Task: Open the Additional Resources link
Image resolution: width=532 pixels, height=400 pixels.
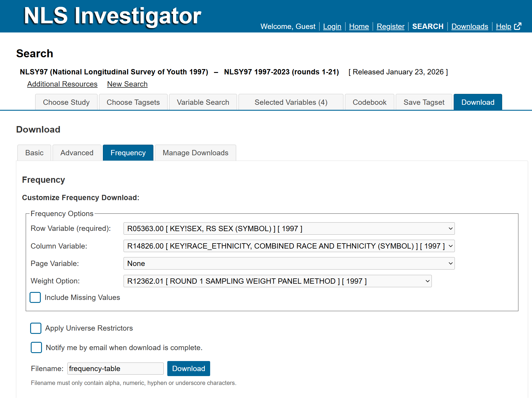Action: tap(62, 84)
